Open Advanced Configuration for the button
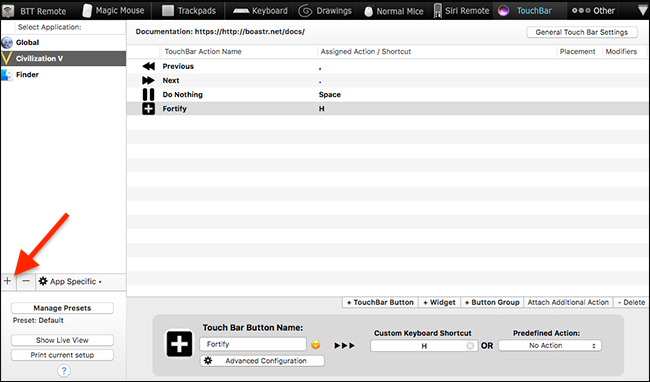 tap(262, 361)
